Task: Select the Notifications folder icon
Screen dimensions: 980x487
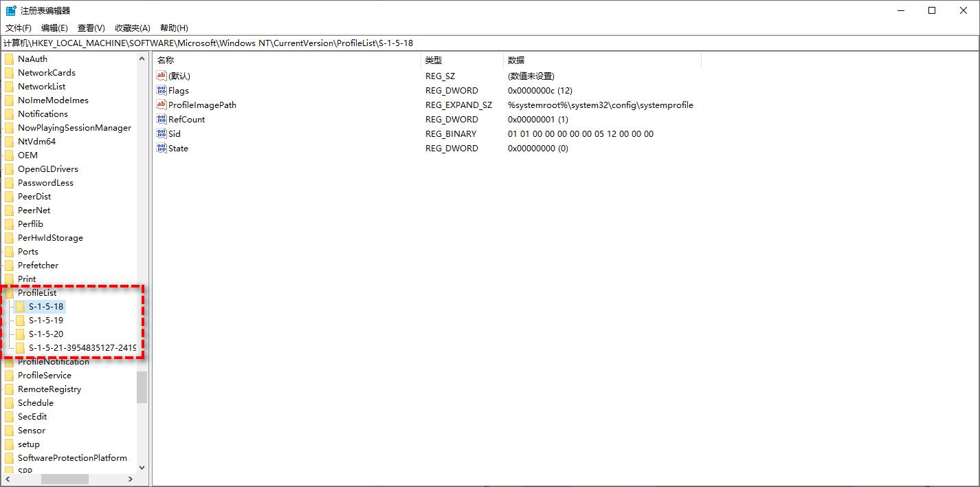Action: [x=9, y=114]
